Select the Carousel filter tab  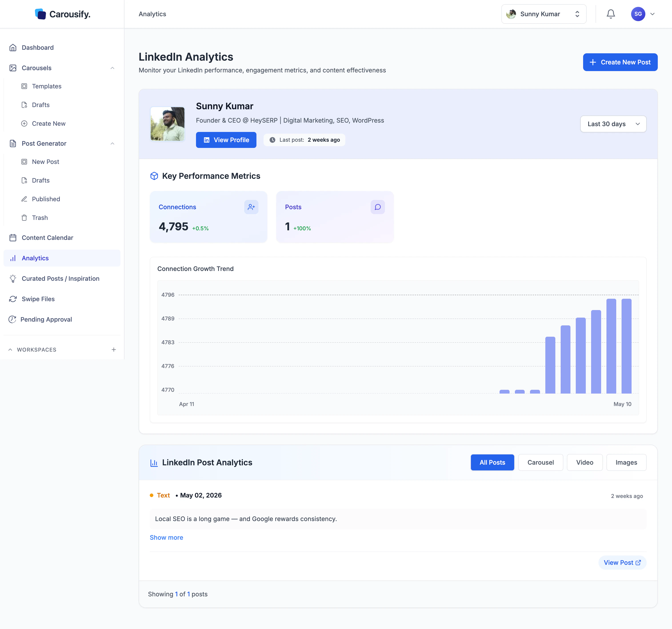pyautogui.click(x=540, y=462)
